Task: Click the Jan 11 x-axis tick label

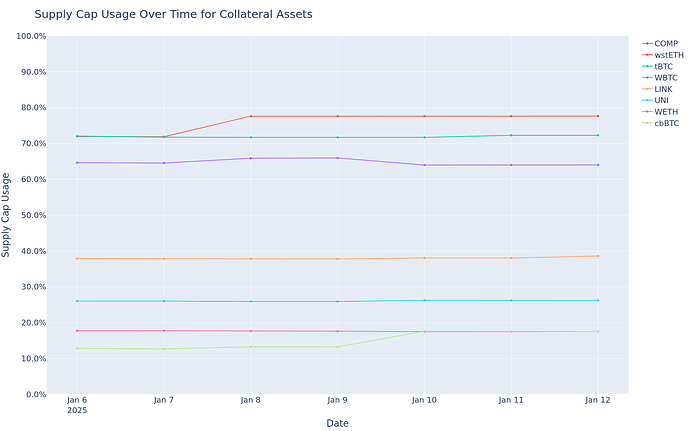Action: (x=511, y=400)
